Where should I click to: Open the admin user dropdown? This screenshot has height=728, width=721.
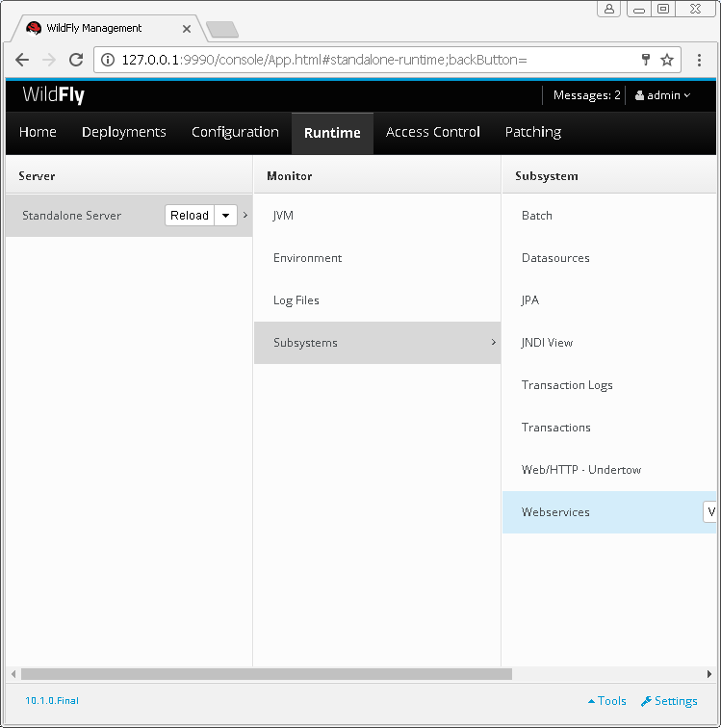coord(662,95)
